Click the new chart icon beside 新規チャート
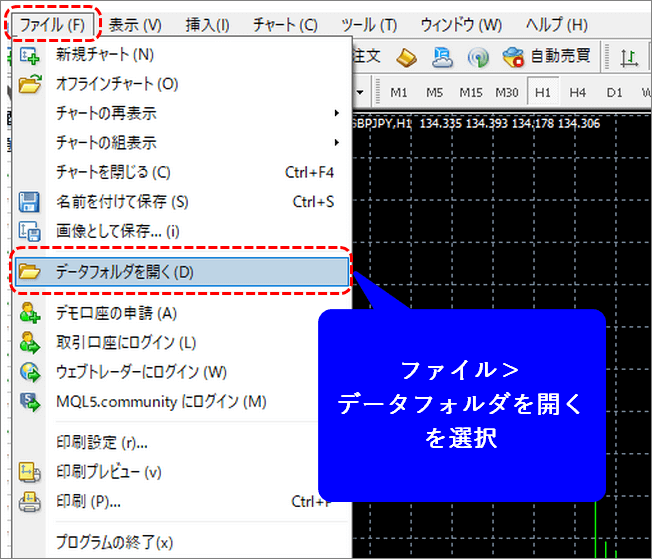Viewport: 652px width, 559px height. pos(30,55)
